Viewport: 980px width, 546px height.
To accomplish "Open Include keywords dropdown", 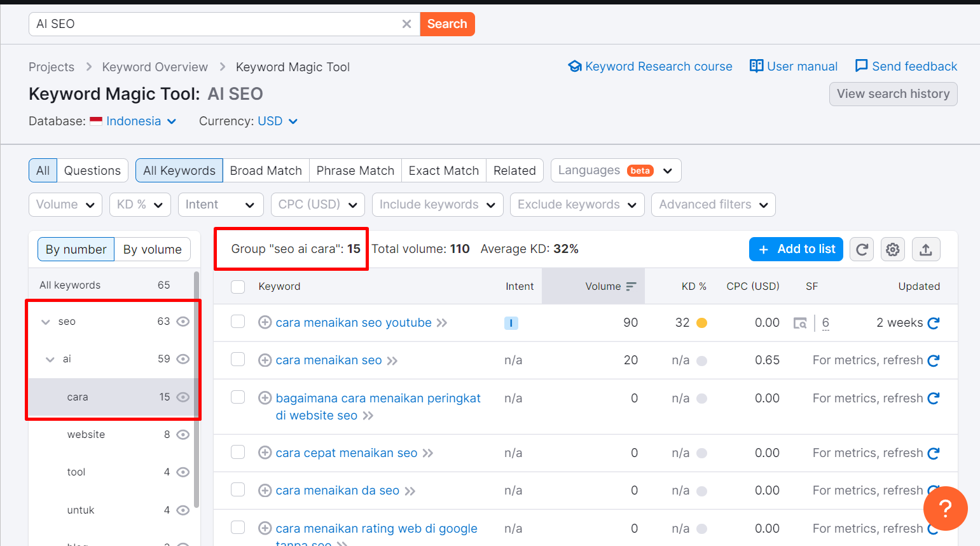I will [438, 205].
